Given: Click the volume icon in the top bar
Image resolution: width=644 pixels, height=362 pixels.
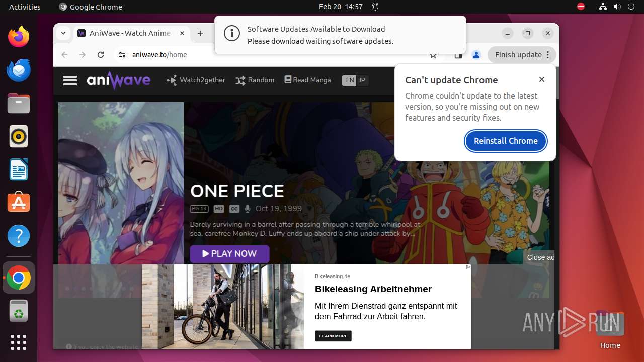Looking at the screenshot, I should point(617,7).
